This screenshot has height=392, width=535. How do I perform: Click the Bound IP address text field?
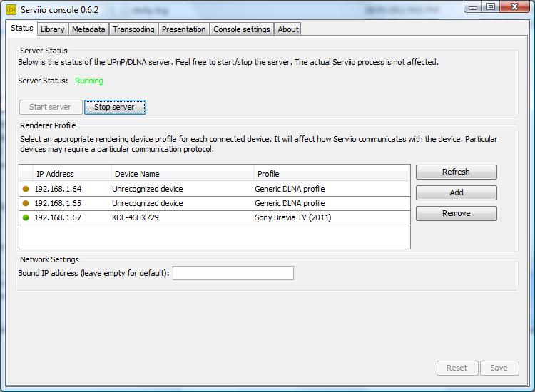coord(233,273)
